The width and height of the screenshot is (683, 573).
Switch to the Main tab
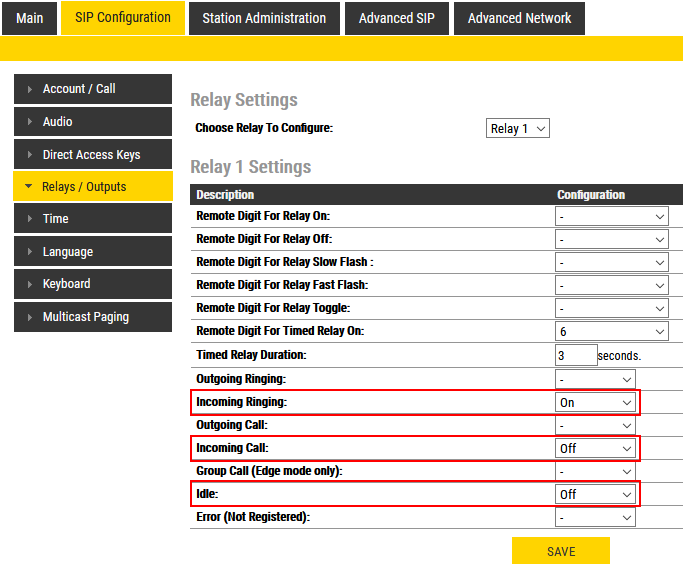(x=29, y=18)
